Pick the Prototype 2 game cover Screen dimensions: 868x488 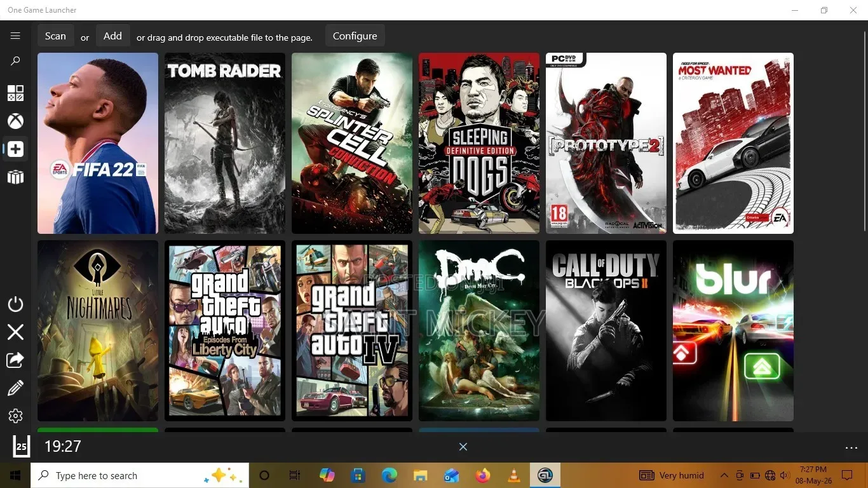pyautogui.click(x=606, y=143)
